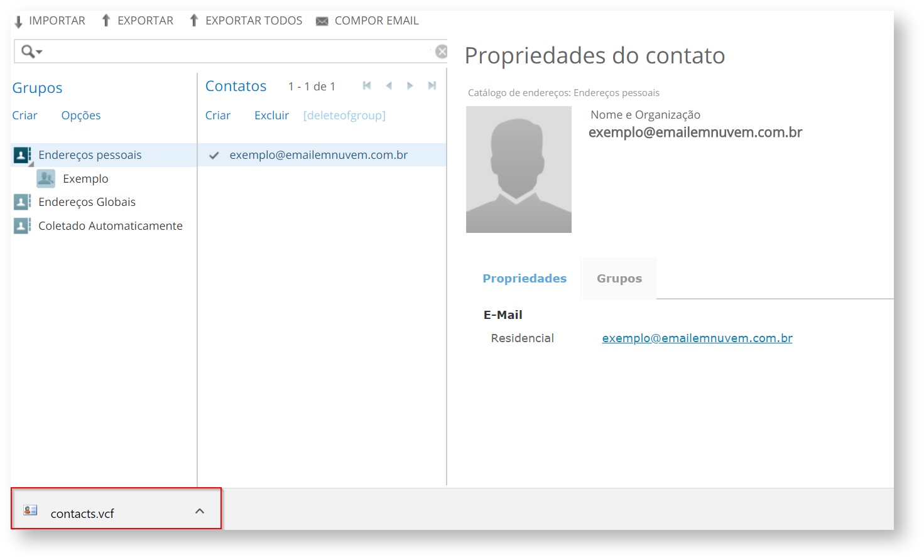The width and height of the screenshot is (924, 560).
Task: Switch to the Grupos tab
Action: point(619,279)
